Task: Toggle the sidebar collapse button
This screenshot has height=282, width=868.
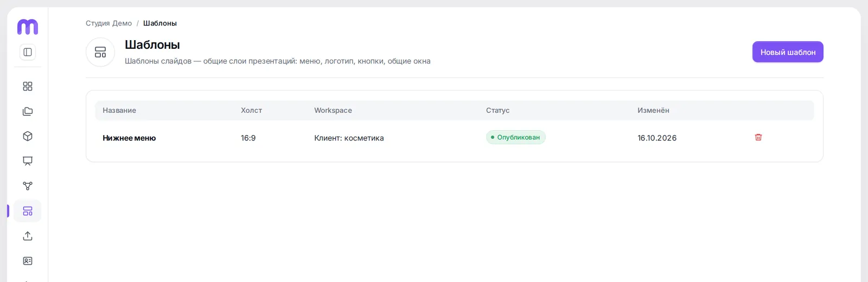Action: [28, 52]
